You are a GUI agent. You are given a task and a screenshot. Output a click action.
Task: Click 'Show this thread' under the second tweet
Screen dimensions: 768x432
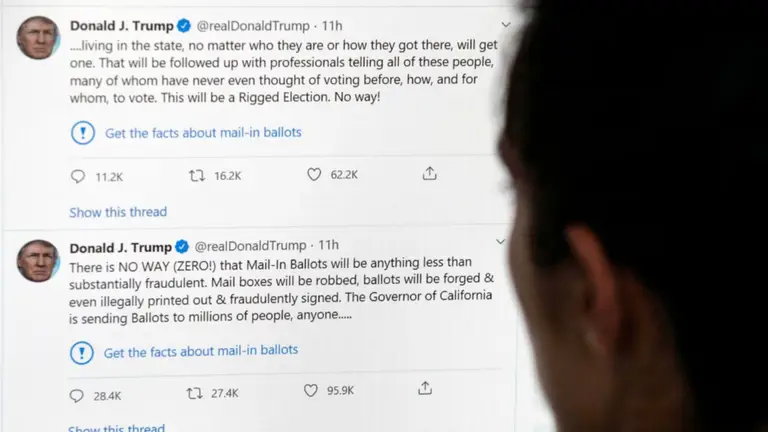(x=116, y=428)
